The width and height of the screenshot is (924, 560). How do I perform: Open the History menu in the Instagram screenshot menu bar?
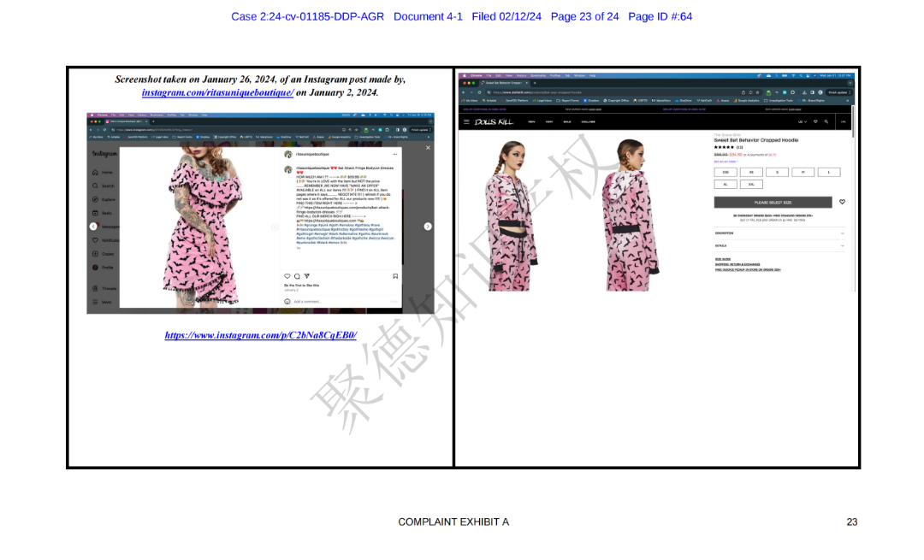click(x=141, y=115)
